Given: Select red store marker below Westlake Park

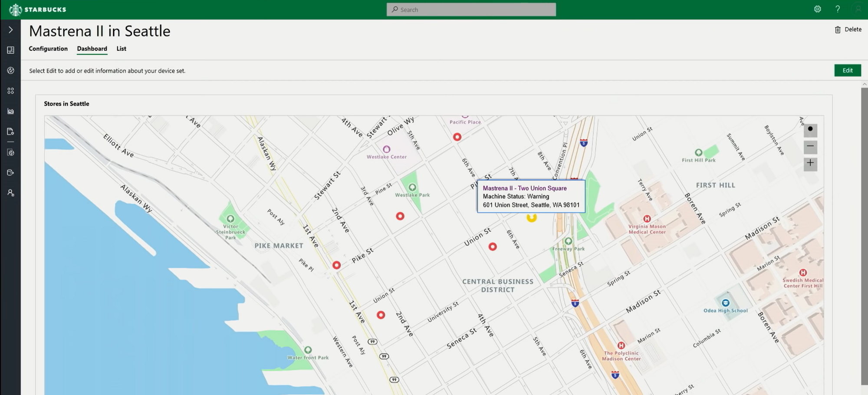Looking at the screenshot, I should tap(400, 216).
